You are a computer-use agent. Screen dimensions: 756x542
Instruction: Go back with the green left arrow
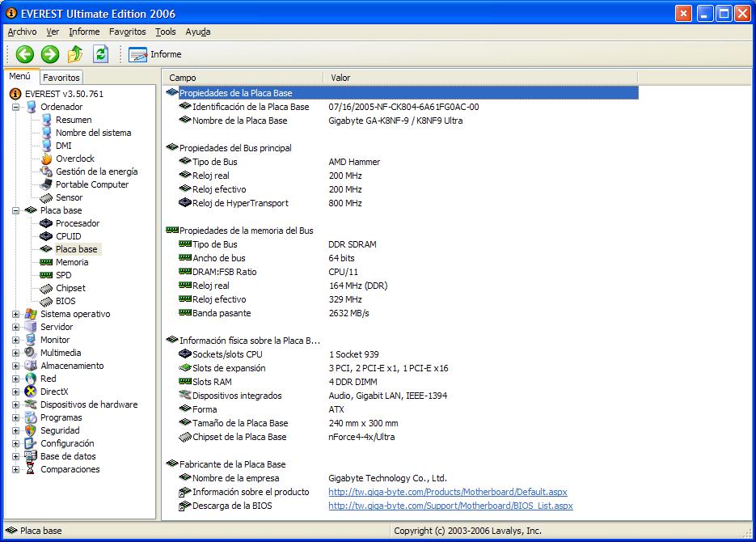tap(24, 54)
